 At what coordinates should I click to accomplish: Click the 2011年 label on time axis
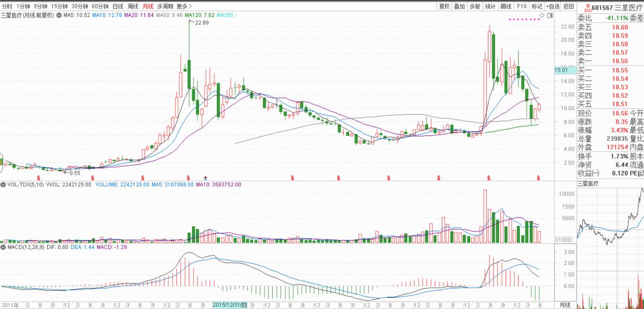tap(10, 305)
